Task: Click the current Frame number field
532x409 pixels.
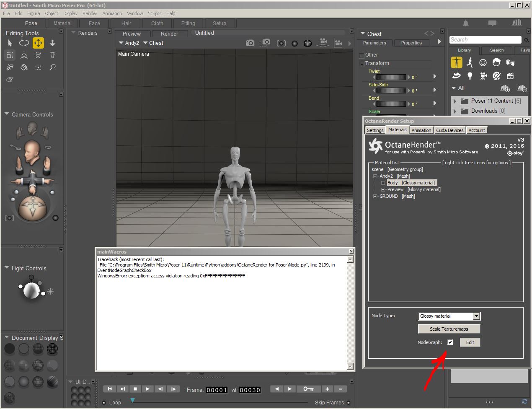Action: click(217, 390)
